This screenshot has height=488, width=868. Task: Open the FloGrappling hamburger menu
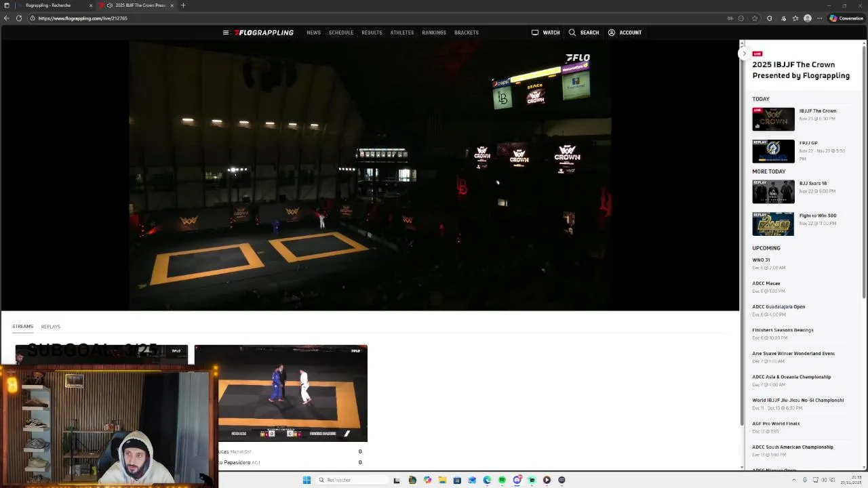click(x=226, y=33)
